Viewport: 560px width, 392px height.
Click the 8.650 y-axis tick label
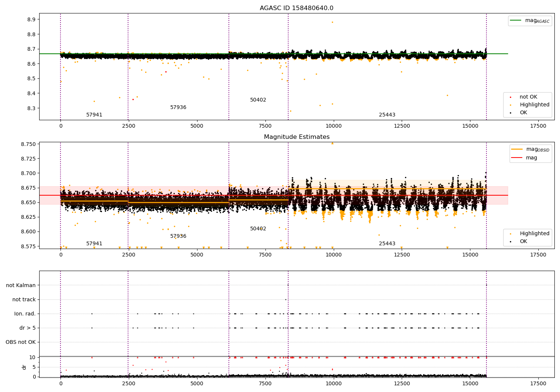point(28,202)
